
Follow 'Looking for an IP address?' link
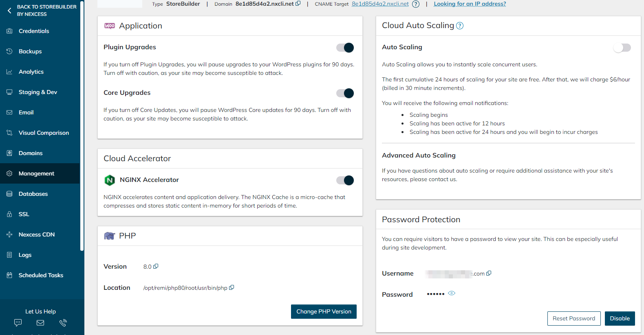(x=470, y=4)
